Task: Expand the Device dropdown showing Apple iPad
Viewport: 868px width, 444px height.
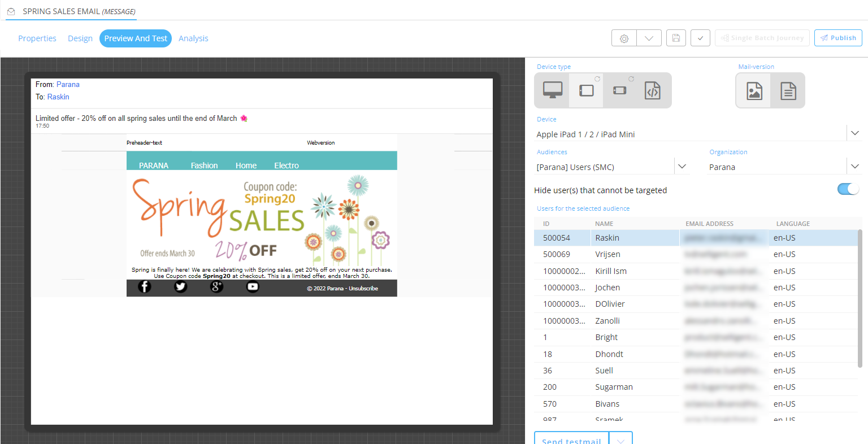Action: click(854, 133)
